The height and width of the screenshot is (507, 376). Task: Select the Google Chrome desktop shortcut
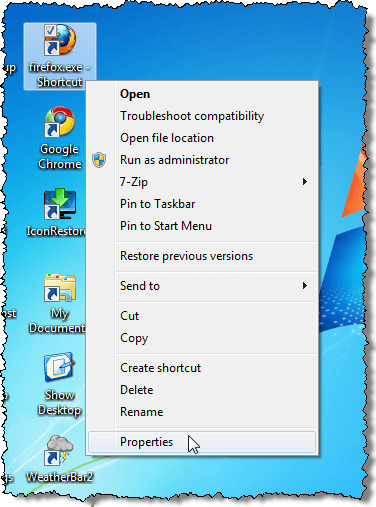click(60, 138)
